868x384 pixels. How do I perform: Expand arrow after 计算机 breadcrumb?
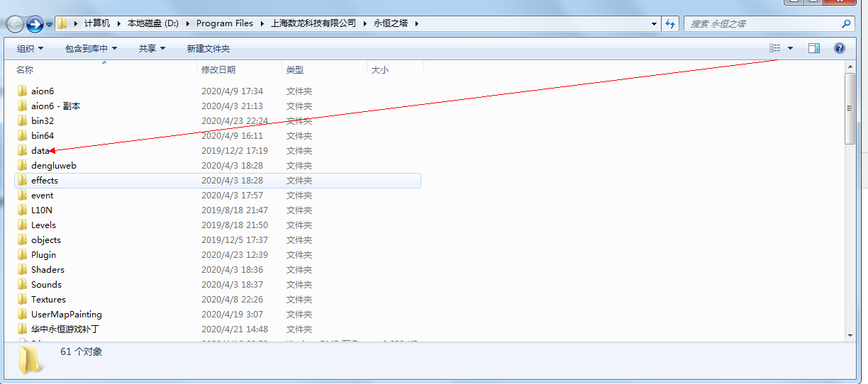pyautogui.click(x=119, y=23)
